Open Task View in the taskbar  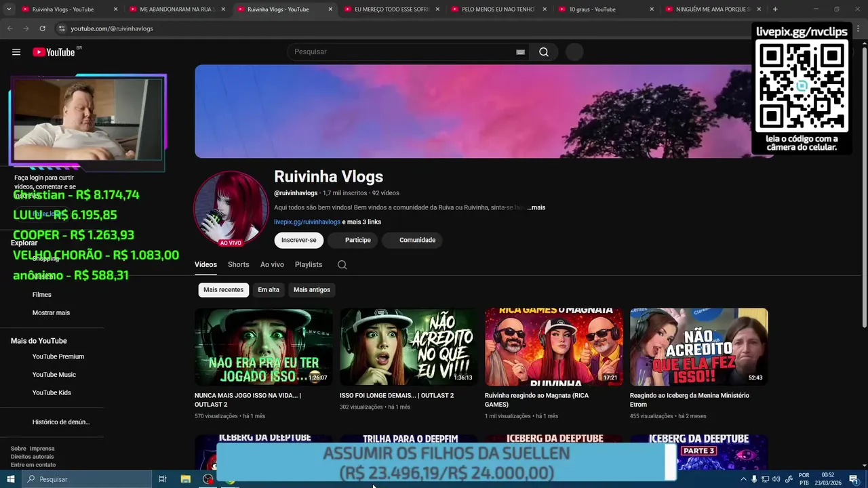click(163, 479)
